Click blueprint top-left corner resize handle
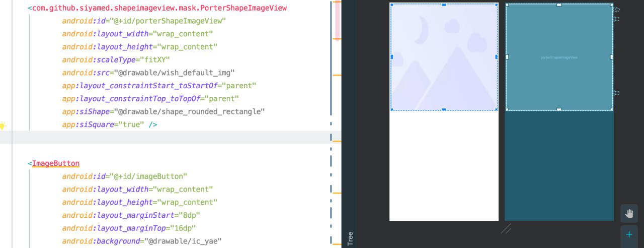 pyautogui.click(x=507, y=5)
